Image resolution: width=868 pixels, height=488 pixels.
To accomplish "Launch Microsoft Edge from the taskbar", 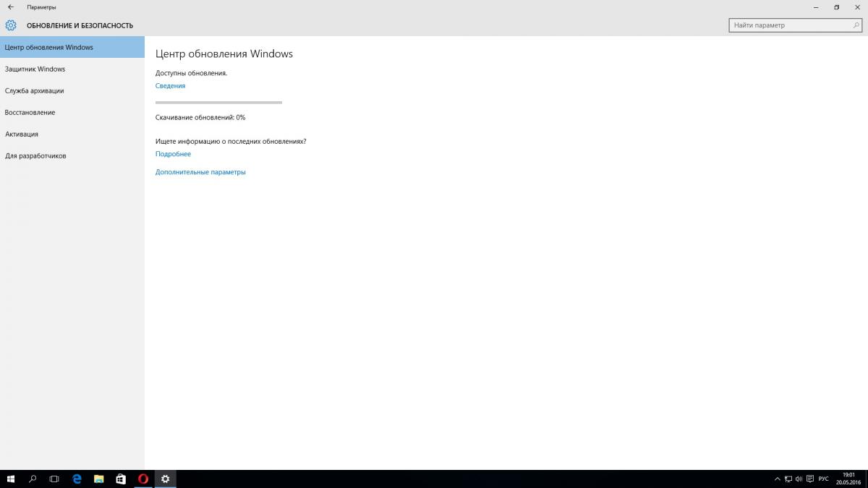I will 77,479.
